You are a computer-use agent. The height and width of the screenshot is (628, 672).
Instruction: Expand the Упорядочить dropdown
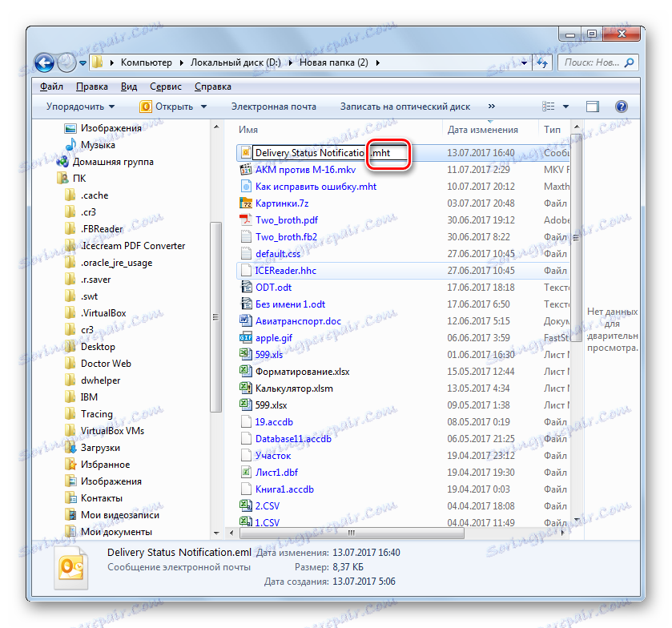coord(80,107)
